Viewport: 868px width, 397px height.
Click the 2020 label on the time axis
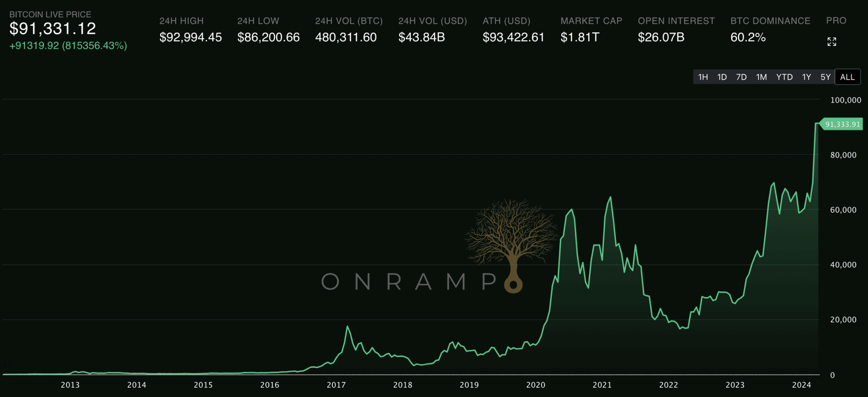(535, 385)
